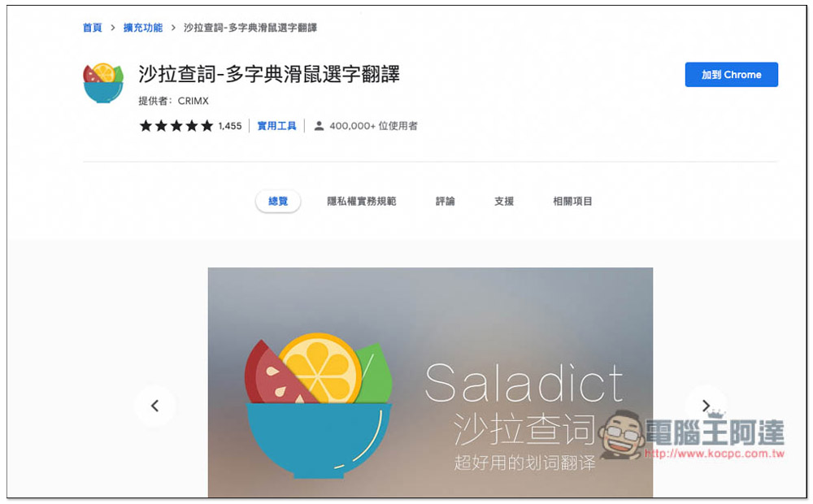This screenshot has width=813, height=504.
Task: Advance carousel with right arrow button
Action: pos(706,406)
